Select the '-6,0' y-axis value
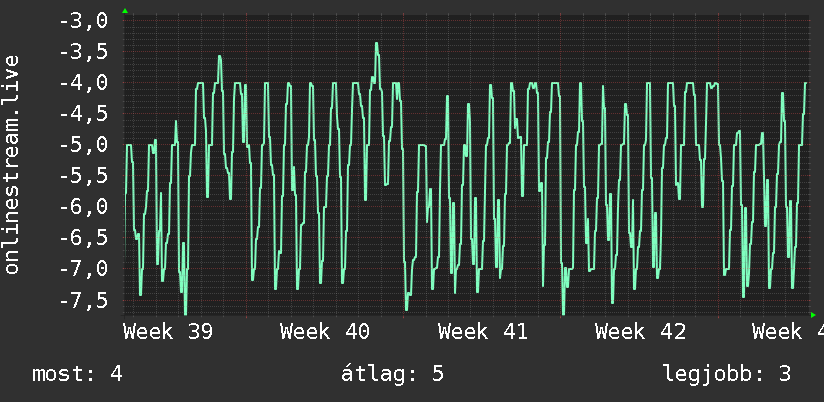Screen dimensions: 824x402 click(83, 207)
